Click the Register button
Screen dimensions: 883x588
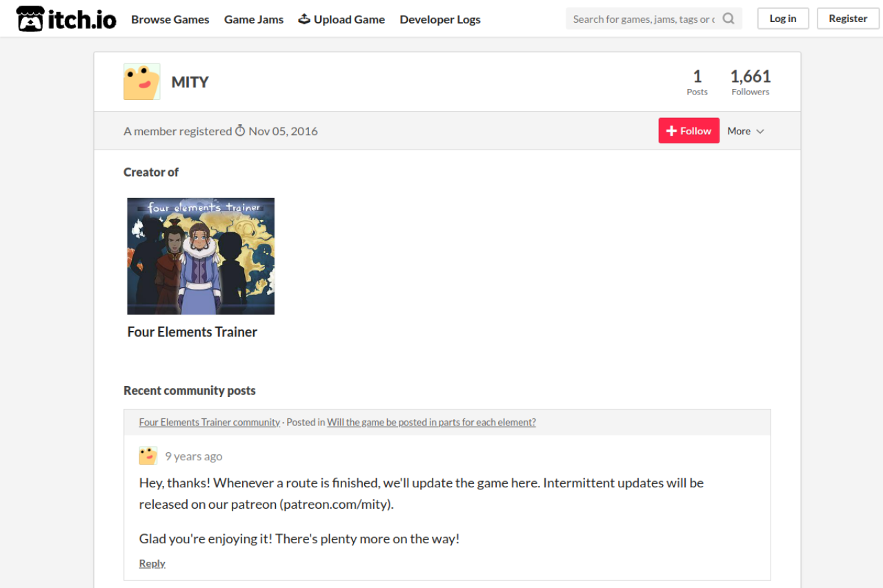click(x=848, y=19)
